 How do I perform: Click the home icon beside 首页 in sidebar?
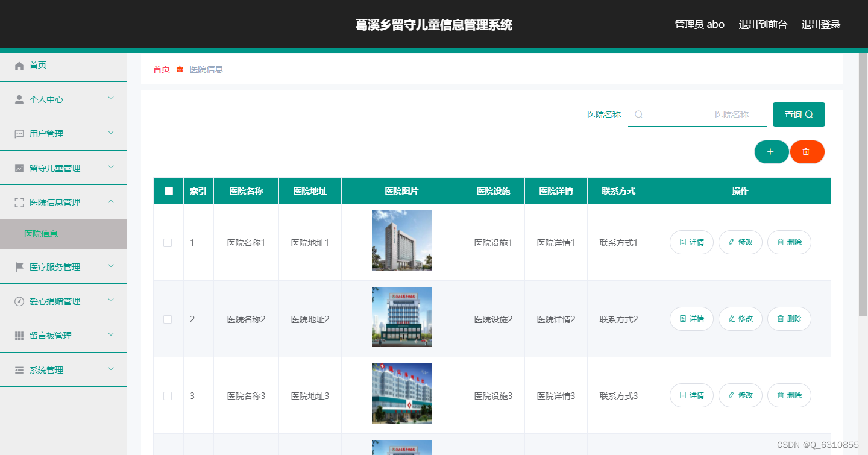pos(19,66)
